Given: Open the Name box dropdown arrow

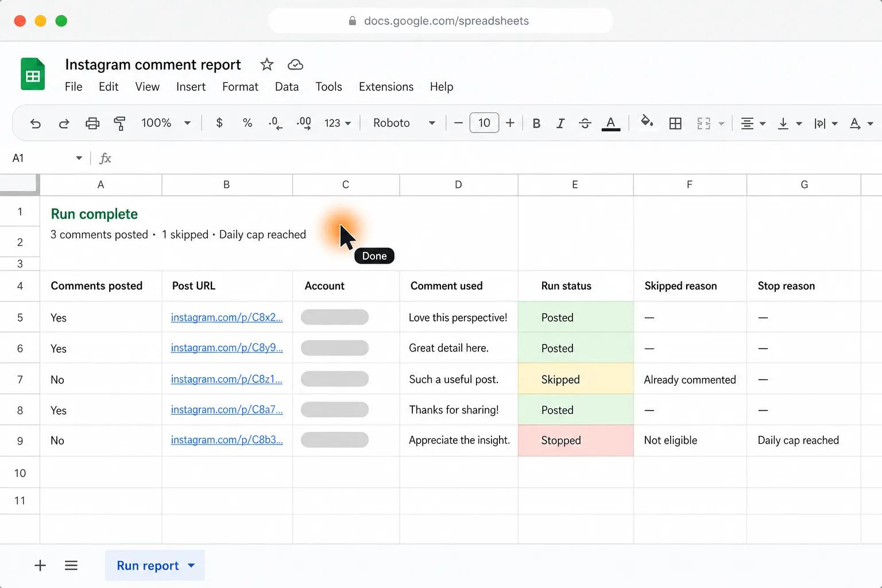Looking at the screenshot, I should pos(79,158).
